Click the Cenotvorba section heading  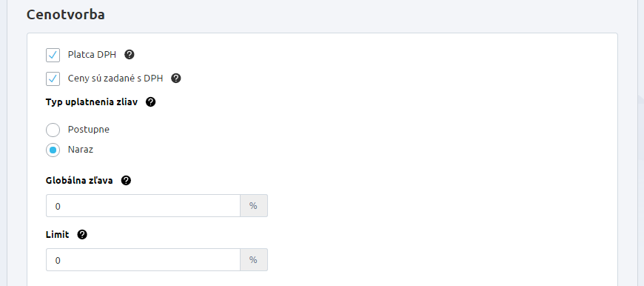(66, 15)
